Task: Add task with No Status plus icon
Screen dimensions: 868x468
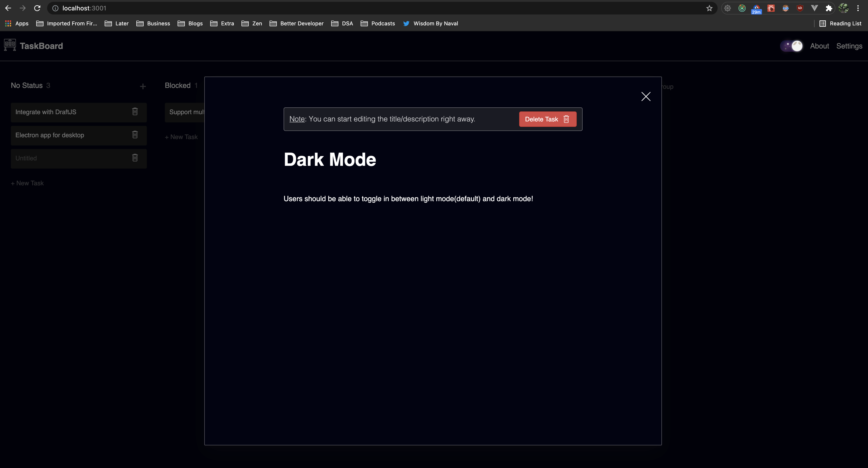Action: 143,87
